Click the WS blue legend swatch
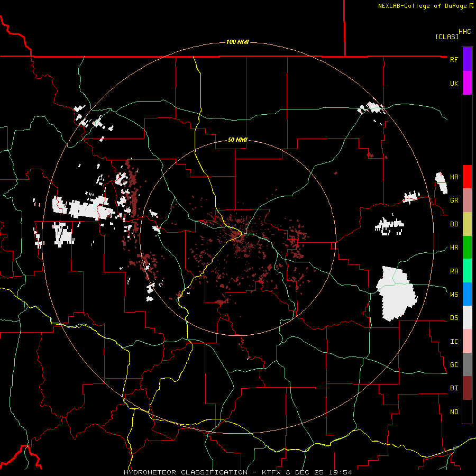Viewport: 476px width, 476px height. (x=467, y=294)
